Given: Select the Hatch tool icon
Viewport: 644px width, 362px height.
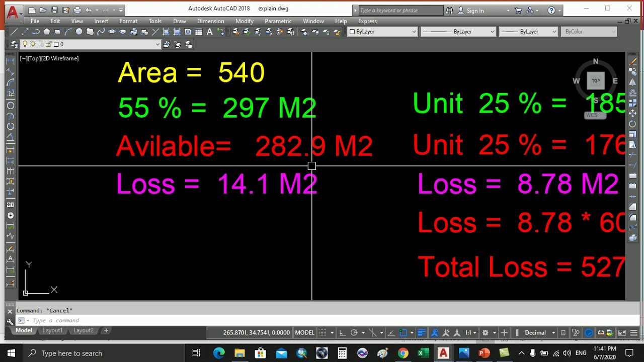Looking at the screenshot, I should click(x=166, y=32).
